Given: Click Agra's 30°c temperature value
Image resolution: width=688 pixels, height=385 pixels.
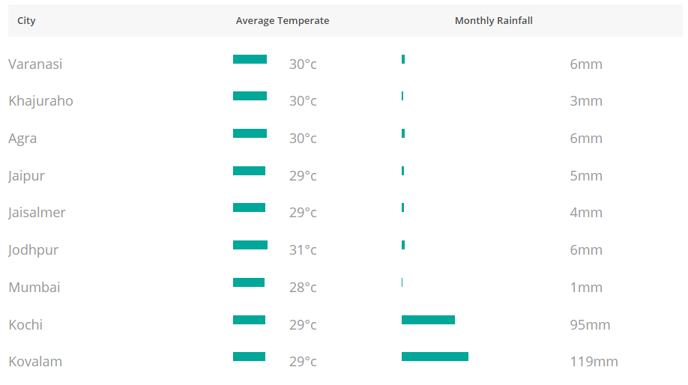Looking at the screenshot, I should click(303, 138).
